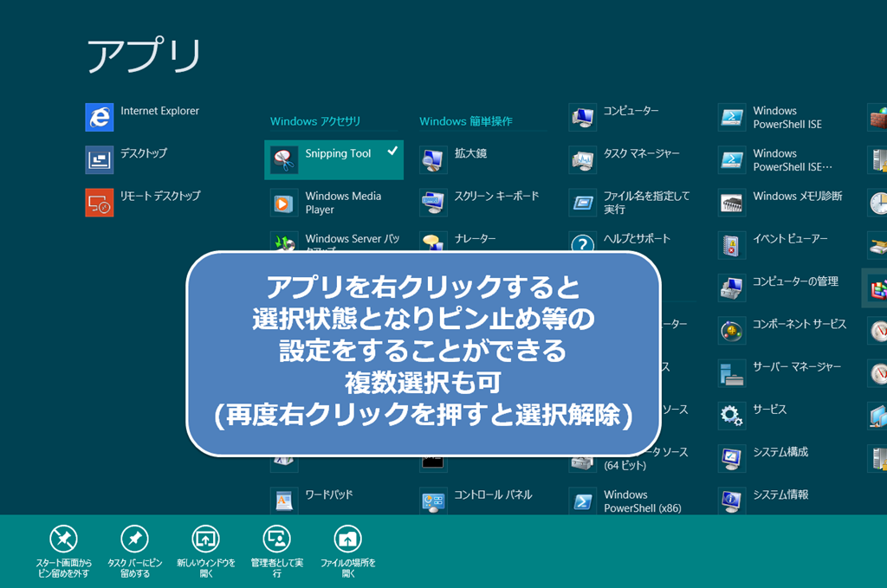The width and height of the screenshot is (887, 588).
Task: Open the サービス app
Action: (x=753, y=416)
